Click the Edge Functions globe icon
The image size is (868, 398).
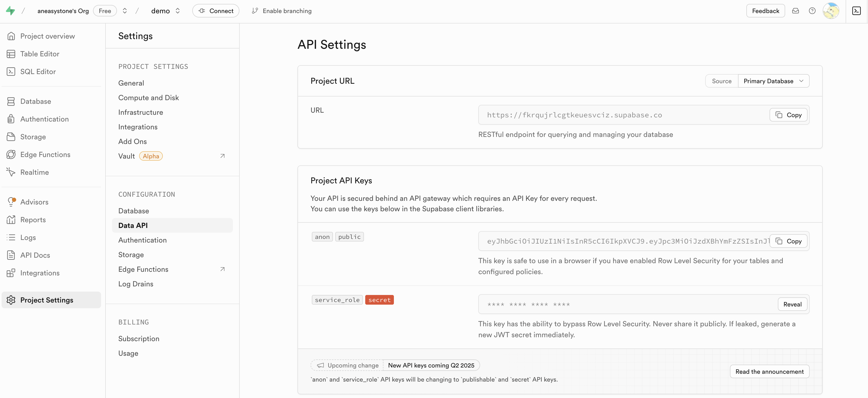[x=11, y=154]
